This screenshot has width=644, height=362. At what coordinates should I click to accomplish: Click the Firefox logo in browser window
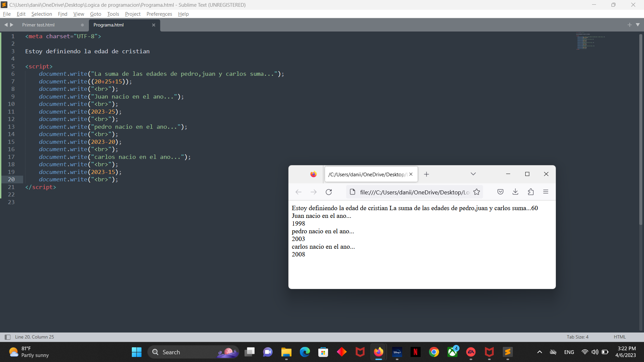[313, 174]
